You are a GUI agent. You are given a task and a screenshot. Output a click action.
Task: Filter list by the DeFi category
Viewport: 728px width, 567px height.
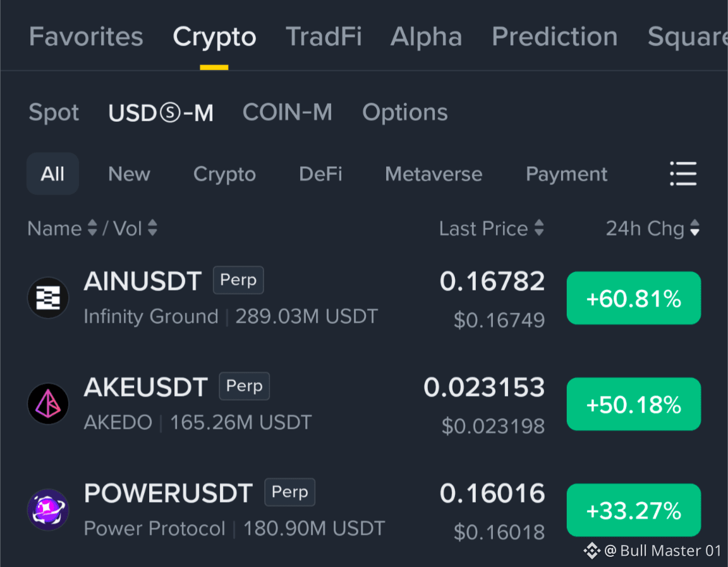tap(320, 174)
